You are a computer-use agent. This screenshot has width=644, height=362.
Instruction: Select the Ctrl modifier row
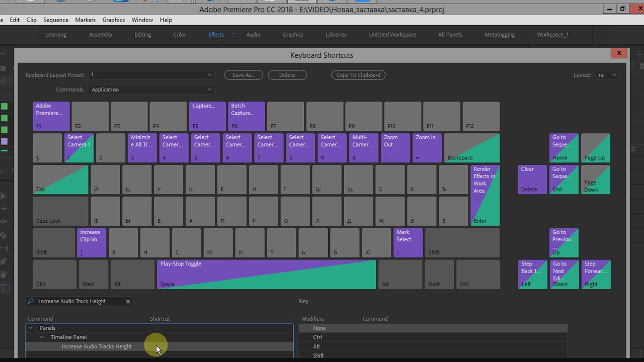433,337
